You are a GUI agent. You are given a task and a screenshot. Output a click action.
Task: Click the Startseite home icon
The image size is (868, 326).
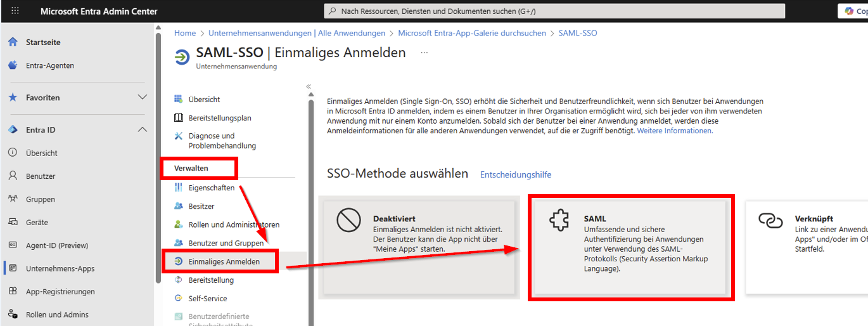click(13, 42)
